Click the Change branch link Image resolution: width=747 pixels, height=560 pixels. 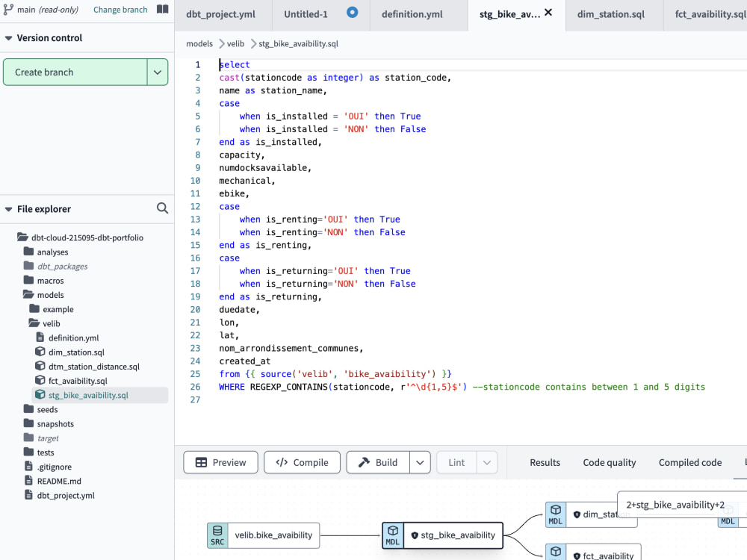[x=120, y=10]
